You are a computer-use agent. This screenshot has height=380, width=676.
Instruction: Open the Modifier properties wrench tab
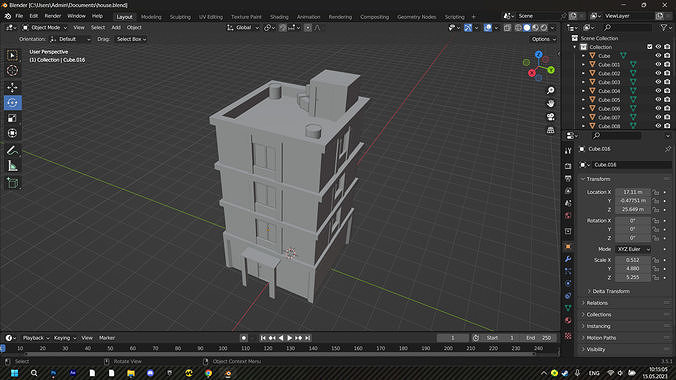(x=568, y=259)
